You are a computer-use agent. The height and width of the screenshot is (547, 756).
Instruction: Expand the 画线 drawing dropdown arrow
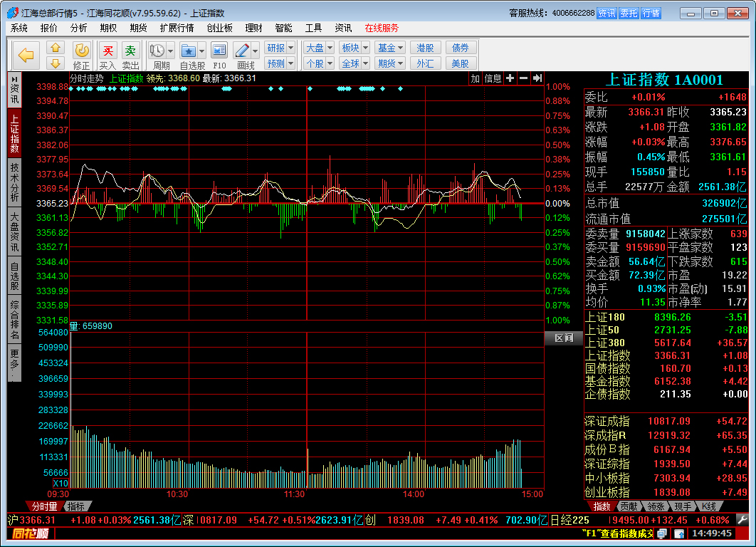[x=255, y=51]
